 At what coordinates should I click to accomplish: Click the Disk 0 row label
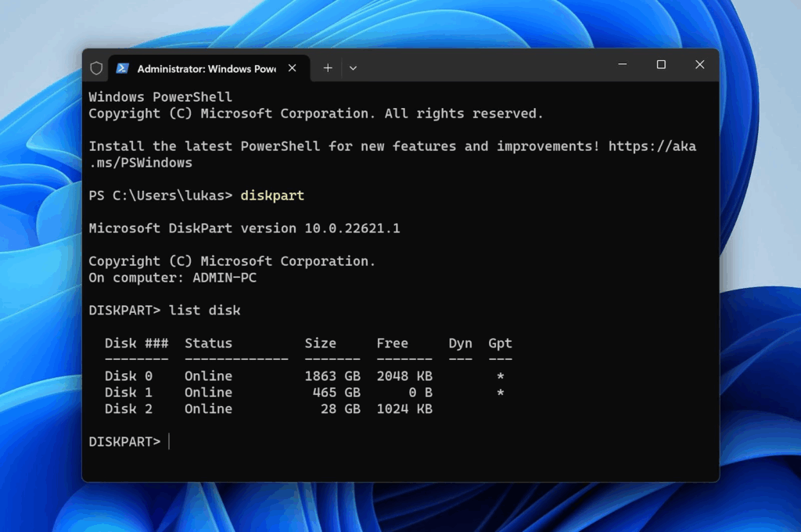click(x=128, y=376)
